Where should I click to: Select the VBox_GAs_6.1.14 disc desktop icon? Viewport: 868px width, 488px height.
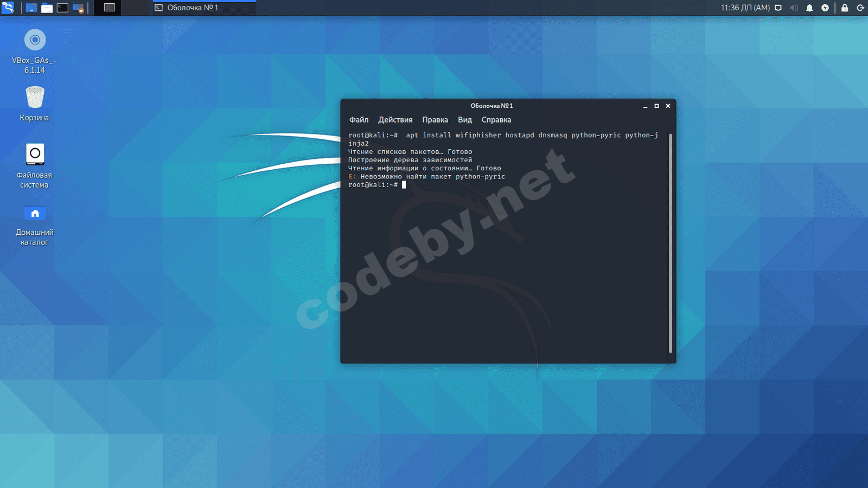(x=35, y=52)
